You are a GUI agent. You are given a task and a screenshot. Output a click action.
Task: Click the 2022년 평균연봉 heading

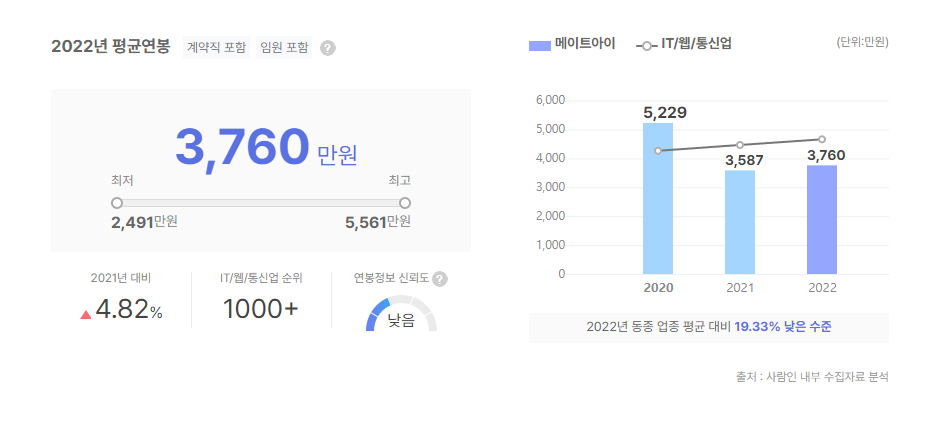click(111, 47)
